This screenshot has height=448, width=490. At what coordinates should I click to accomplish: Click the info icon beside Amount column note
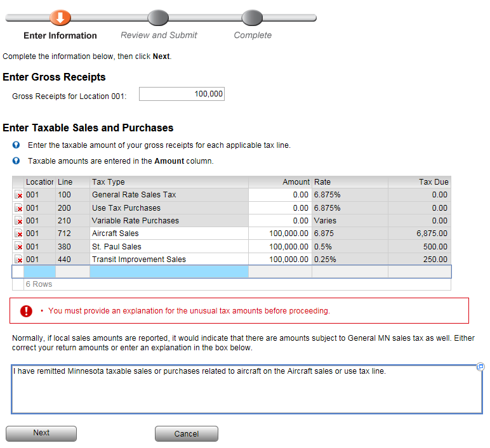[x=17, y=161]
